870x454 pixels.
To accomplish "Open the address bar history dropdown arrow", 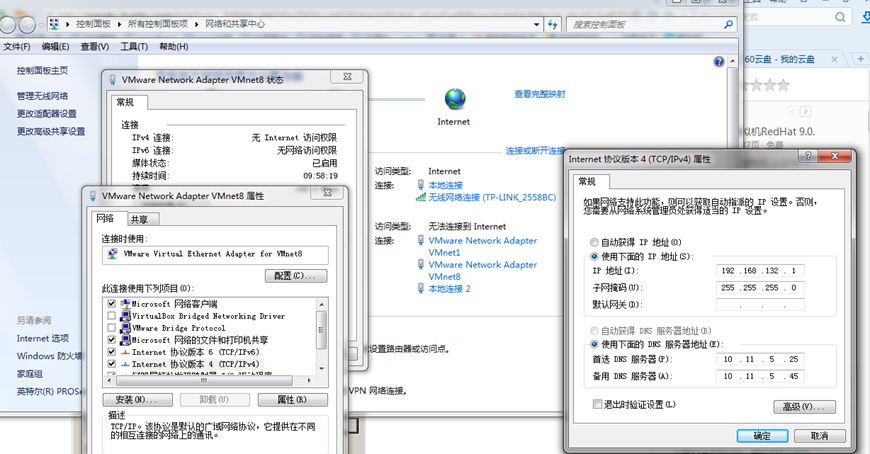I will tap(536, 24).
